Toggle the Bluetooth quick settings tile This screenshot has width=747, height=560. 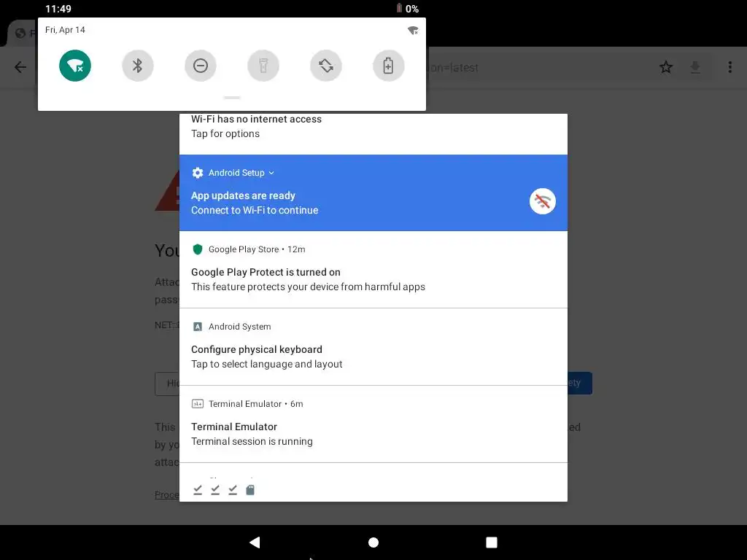coord(138,66)
